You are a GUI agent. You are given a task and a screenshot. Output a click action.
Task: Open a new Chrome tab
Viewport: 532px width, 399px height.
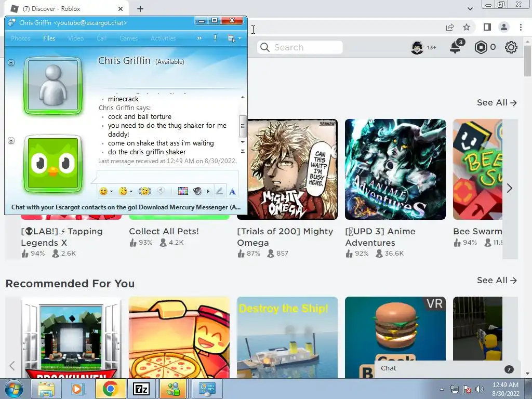click(x=140, y=9)
